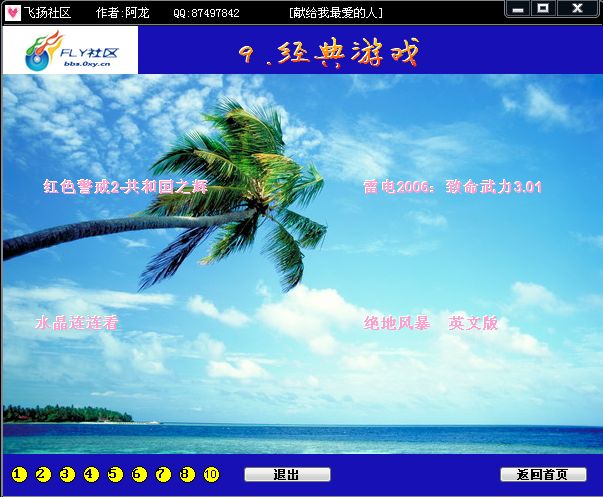Go to page 3 yellow circle
This screenshot has height=497, width=603.
pyautogui.click(x=67, y=474)
